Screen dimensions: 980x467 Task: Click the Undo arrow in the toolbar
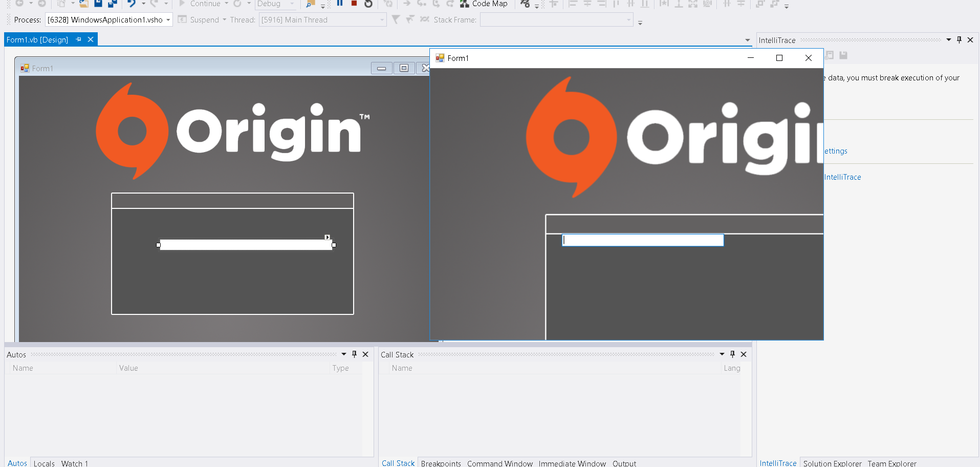coord(132,4)
